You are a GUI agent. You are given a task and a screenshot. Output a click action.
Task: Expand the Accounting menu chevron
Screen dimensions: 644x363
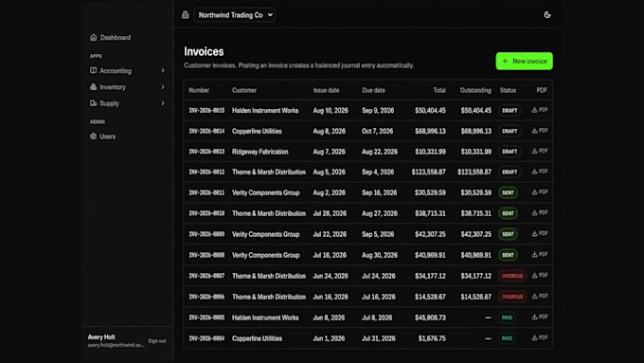163,71
